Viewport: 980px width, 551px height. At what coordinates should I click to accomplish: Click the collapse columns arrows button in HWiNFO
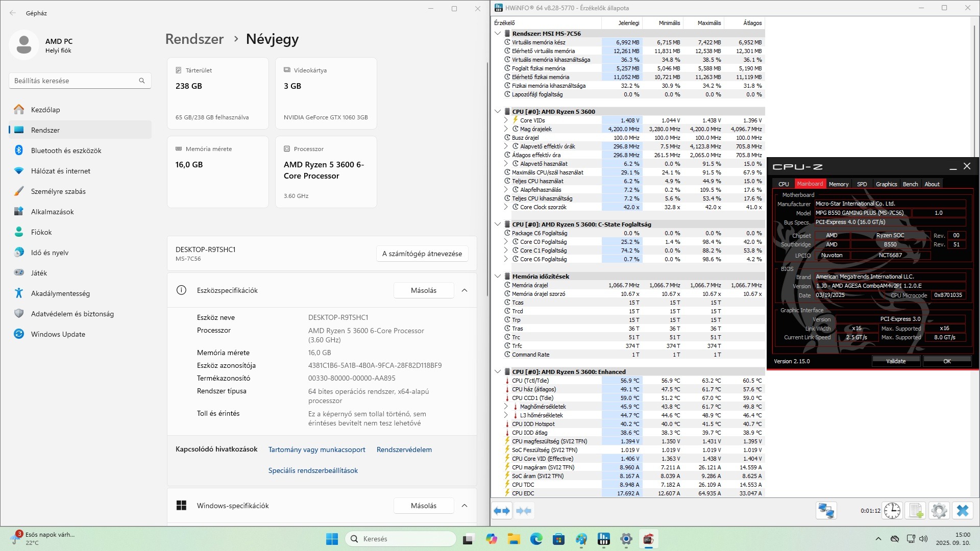(524, 511)
